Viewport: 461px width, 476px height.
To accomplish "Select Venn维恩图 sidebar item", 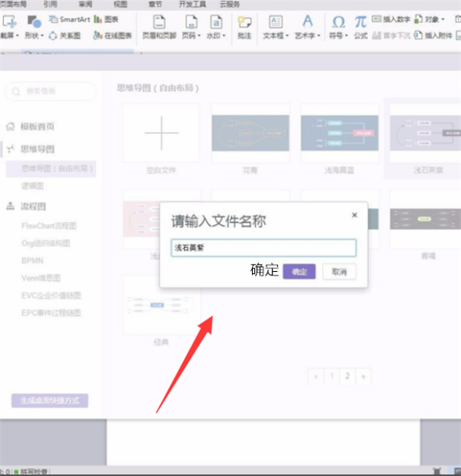I will pos(41,278).
